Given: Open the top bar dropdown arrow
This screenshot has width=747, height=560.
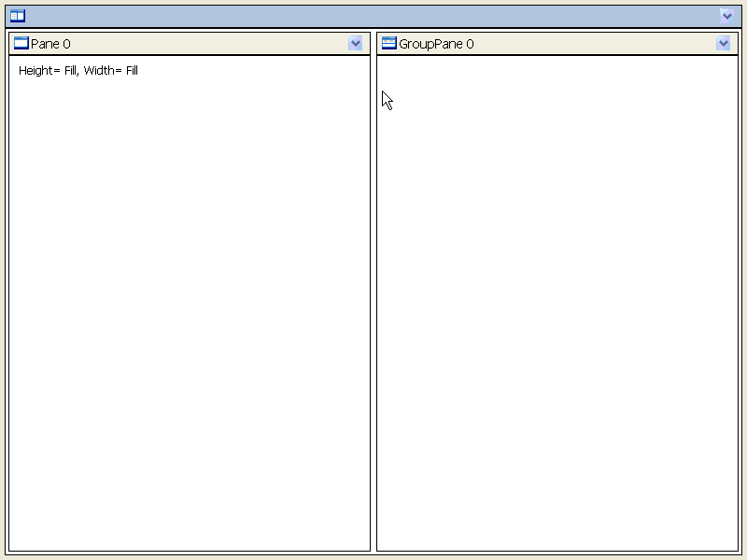Looking at the screenshot, I should coord(727,16).
